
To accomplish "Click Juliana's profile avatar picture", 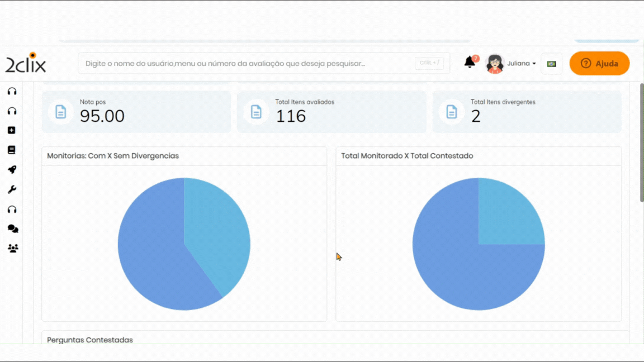I will (495, 64).
